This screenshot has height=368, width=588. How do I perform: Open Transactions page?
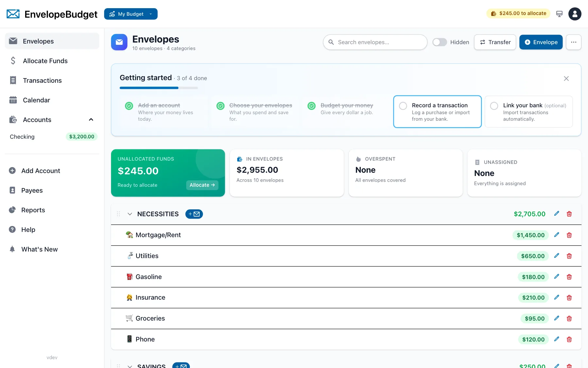(52, 80)
